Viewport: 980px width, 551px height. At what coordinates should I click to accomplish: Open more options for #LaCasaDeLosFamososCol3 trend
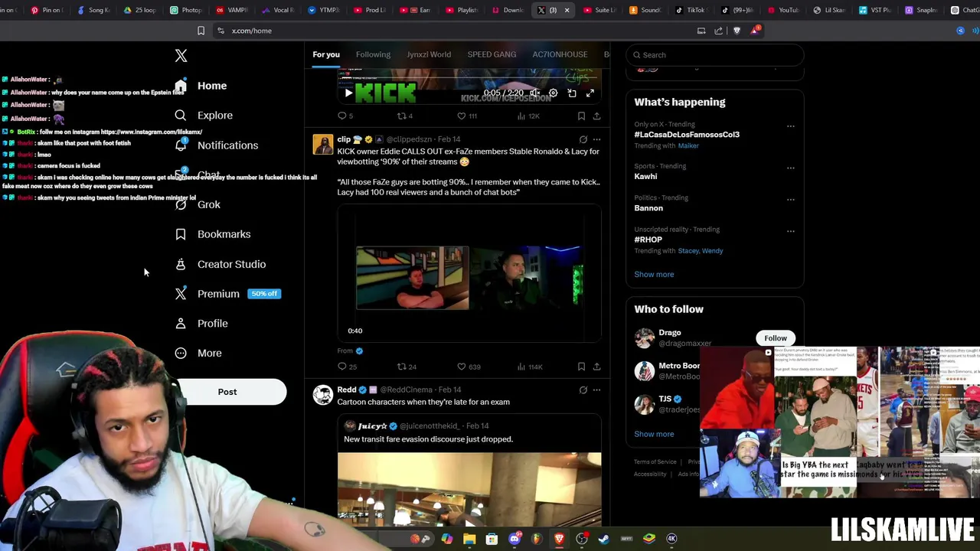click(790, 126)
